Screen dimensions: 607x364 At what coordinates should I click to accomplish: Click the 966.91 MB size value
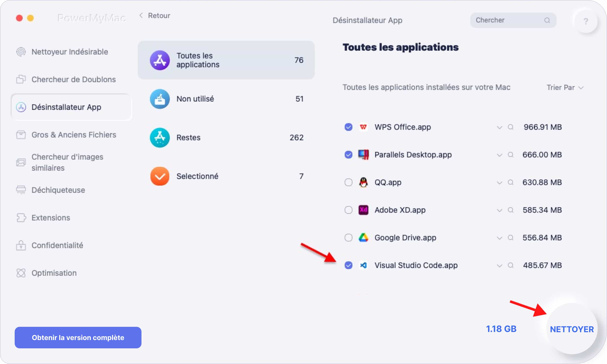[x=543, y=127]
